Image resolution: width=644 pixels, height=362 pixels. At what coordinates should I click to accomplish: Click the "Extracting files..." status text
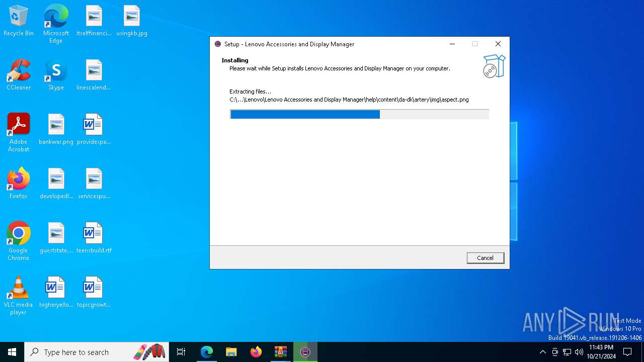click(250, 92)
